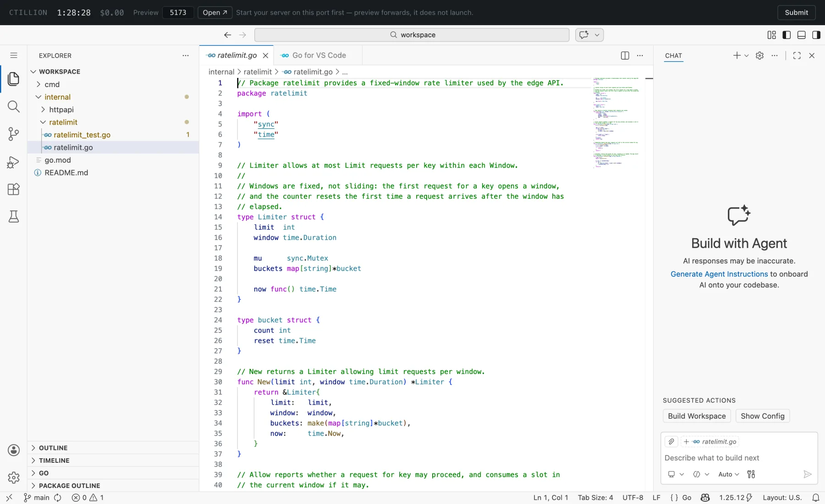Maximize the chat panel
Viewport: 825px width, 504px height.
797,55
